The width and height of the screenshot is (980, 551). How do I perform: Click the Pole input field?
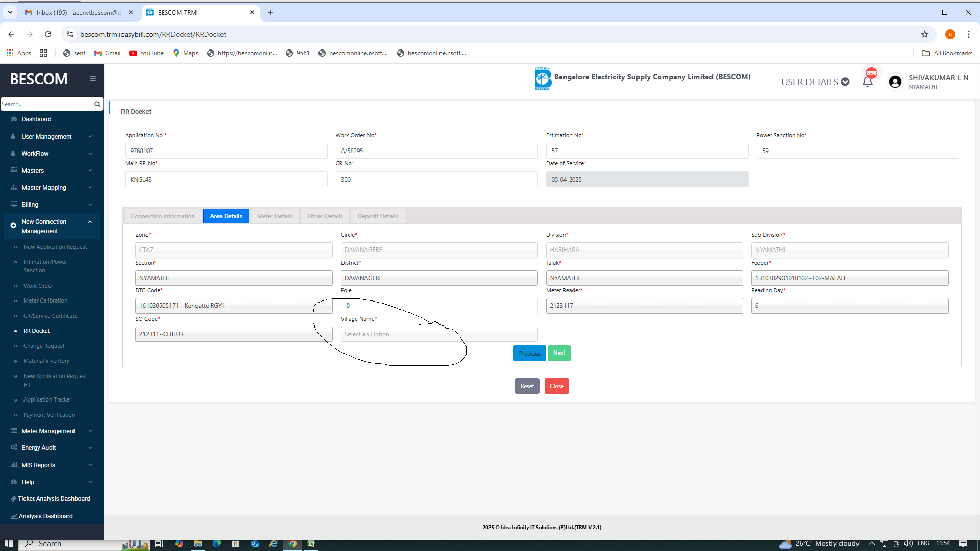[x=439, y=306]
